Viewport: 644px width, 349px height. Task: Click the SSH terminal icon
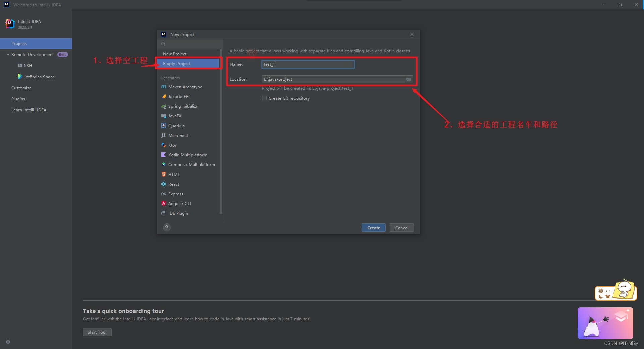(x=20, y=66)
